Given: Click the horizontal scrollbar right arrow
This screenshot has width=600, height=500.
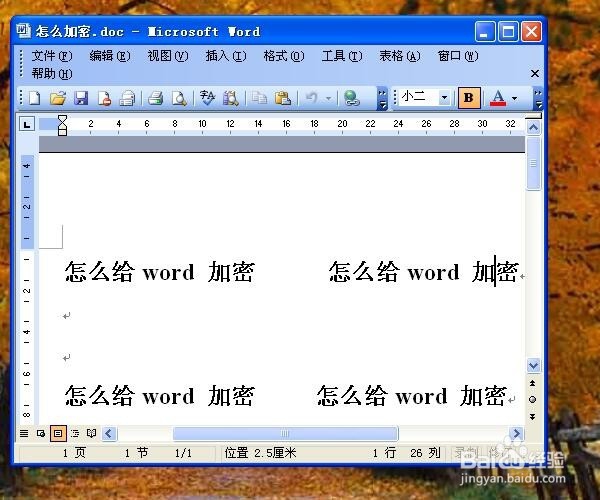Looking at the screenshot, I should click(x=517, y=434).
